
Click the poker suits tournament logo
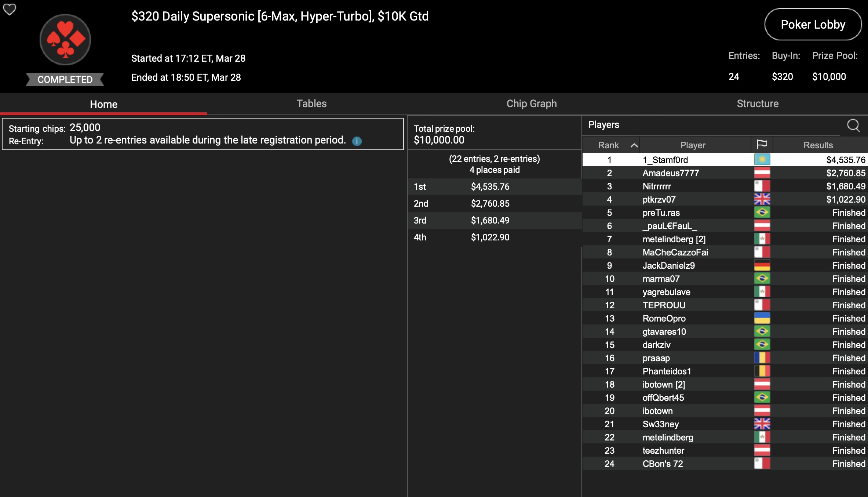pos(65,40)
